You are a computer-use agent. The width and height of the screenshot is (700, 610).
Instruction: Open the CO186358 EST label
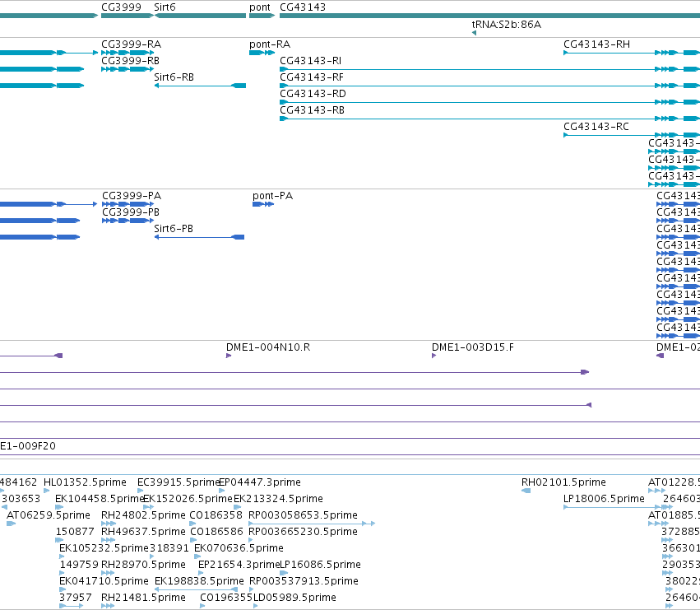pyautogui.click(x=216, y=515)
